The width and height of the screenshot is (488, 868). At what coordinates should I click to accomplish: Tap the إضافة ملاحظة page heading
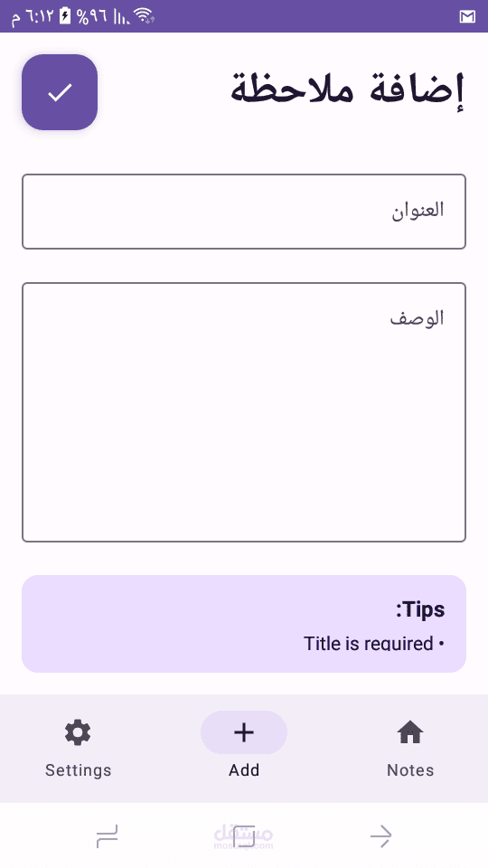click(x=347, y=89)
